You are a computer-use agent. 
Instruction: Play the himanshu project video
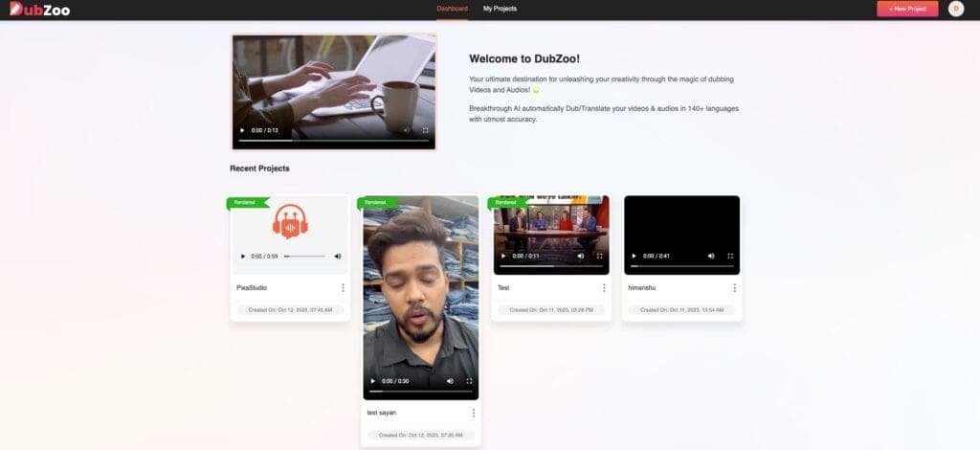635,257
